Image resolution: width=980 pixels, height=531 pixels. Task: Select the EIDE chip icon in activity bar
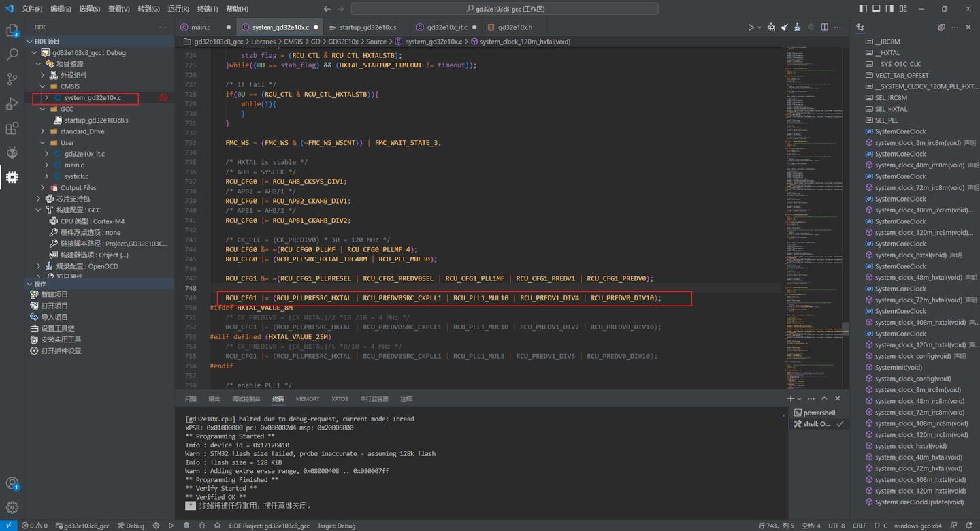pos(12,177)
